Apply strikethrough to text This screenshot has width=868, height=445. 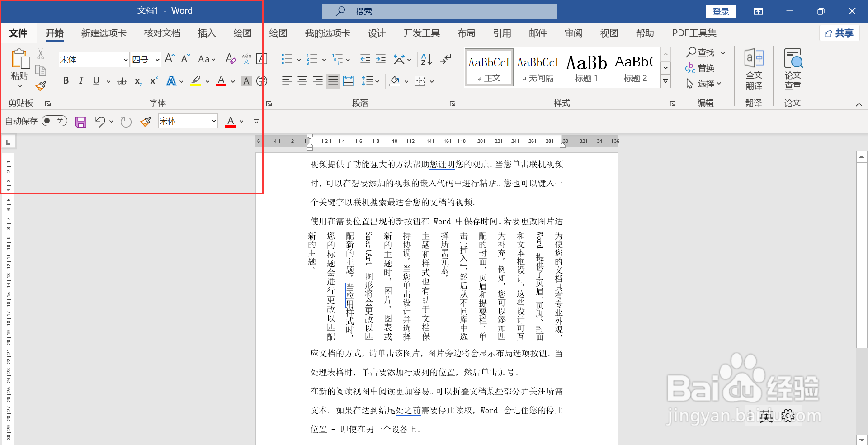click(122, 81)
